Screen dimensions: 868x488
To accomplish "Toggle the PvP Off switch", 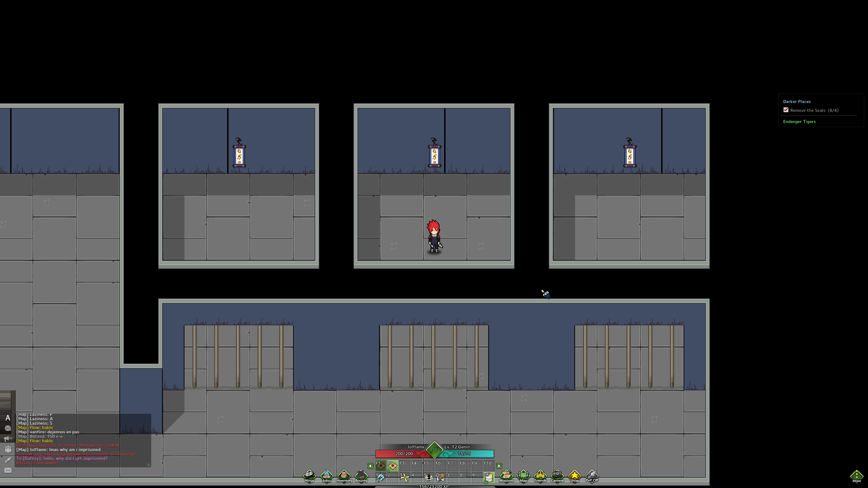I will 592,475.
